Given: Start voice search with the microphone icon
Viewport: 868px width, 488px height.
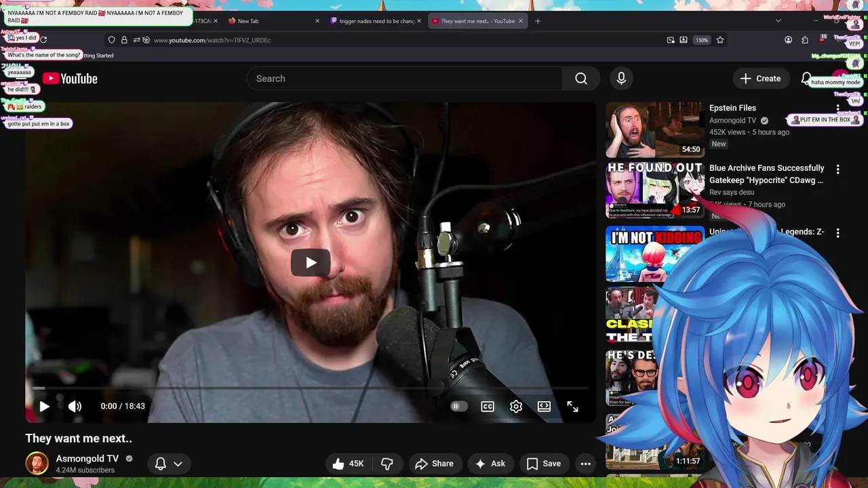Looking at the screenshot, I should (621, 79).
